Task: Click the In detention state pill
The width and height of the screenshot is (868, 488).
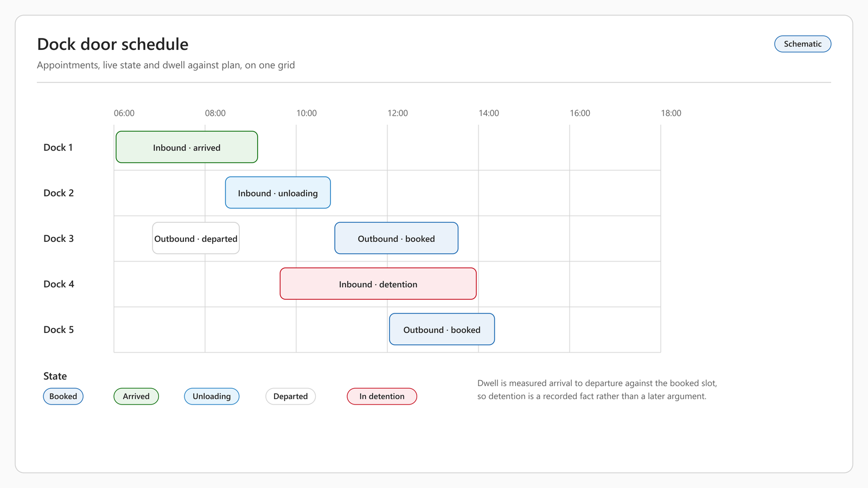Action: [x=382, y=396]
